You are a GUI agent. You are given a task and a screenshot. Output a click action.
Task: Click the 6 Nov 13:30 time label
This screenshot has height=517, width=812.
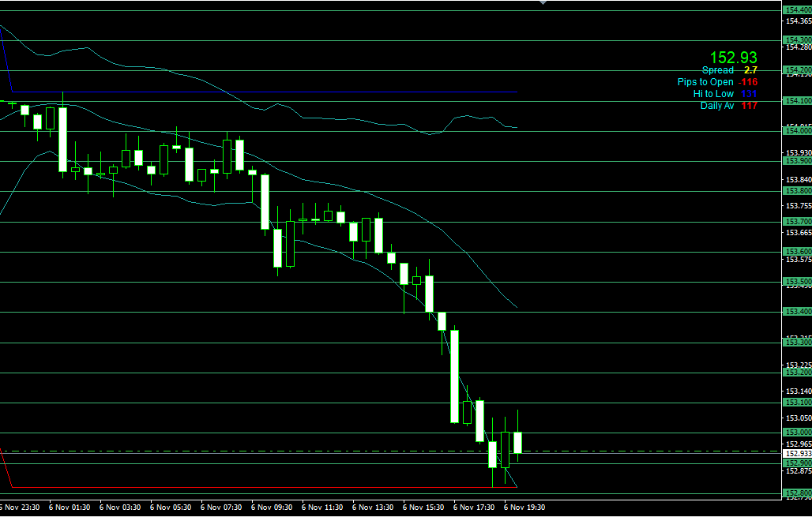pyautogui.click(x=373, y=508)
